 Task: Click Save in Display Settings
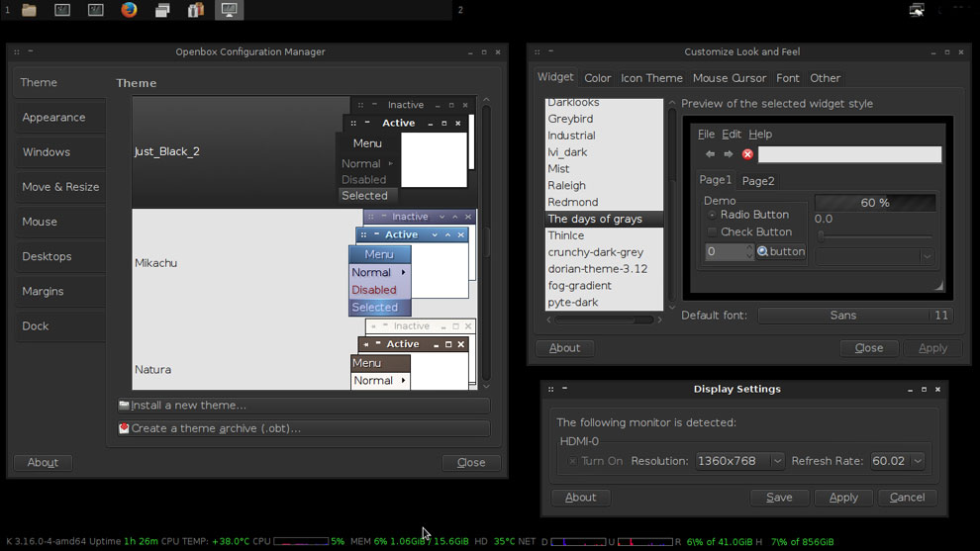[779, 498]
